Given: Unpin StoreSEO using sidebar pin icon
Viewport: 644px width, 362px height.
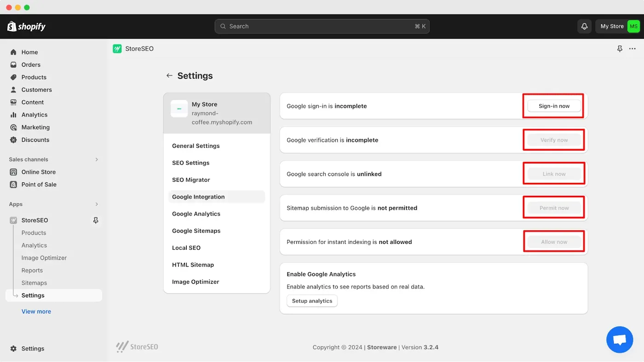Looking at the screenshot, I should (x=96, y=220).
